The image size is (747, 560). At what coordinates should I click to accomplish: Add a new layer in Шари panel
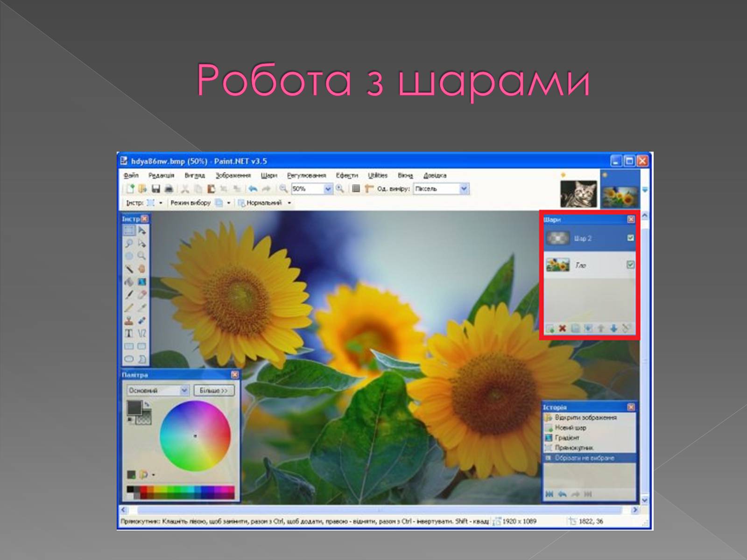point(550,329)
